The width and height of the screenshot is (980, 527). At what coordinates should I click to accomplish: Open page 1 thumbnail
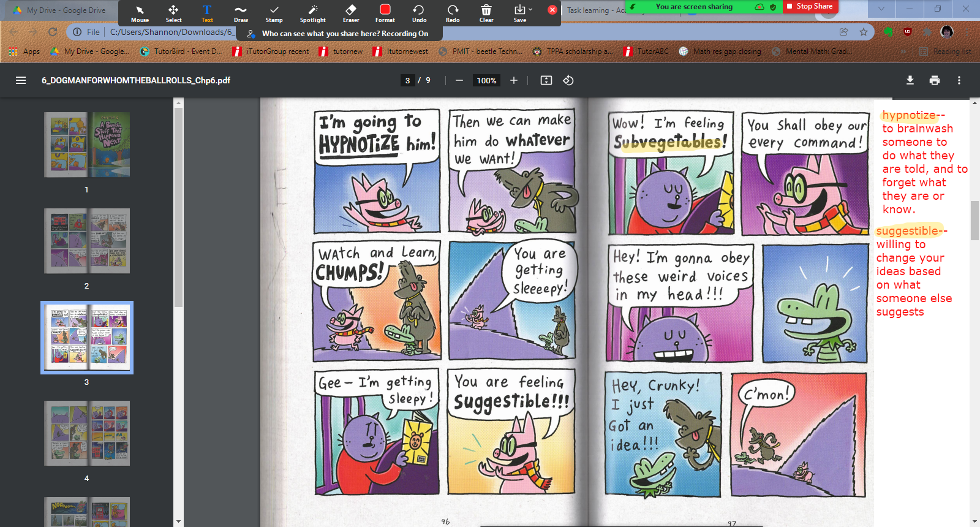pos(87,145)
